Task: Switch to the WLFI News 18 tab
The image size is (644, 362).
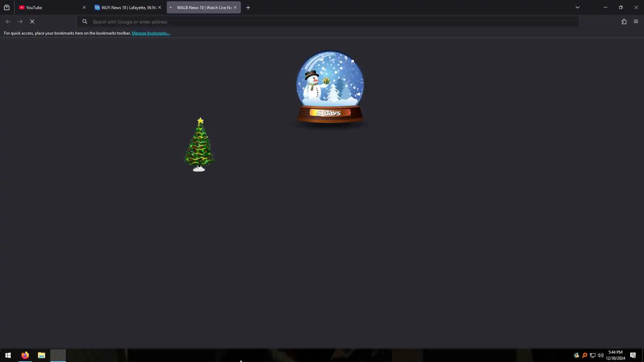Action: tap(126, 7)
